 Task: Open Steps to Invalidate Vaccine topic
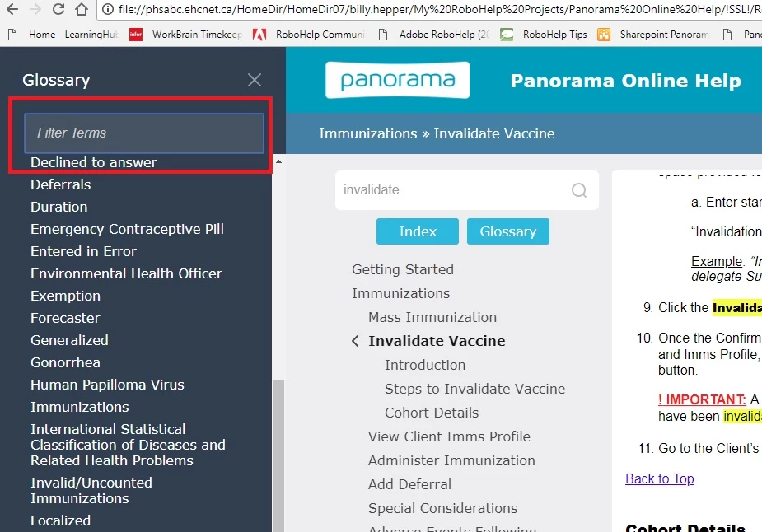click(474, 389)
